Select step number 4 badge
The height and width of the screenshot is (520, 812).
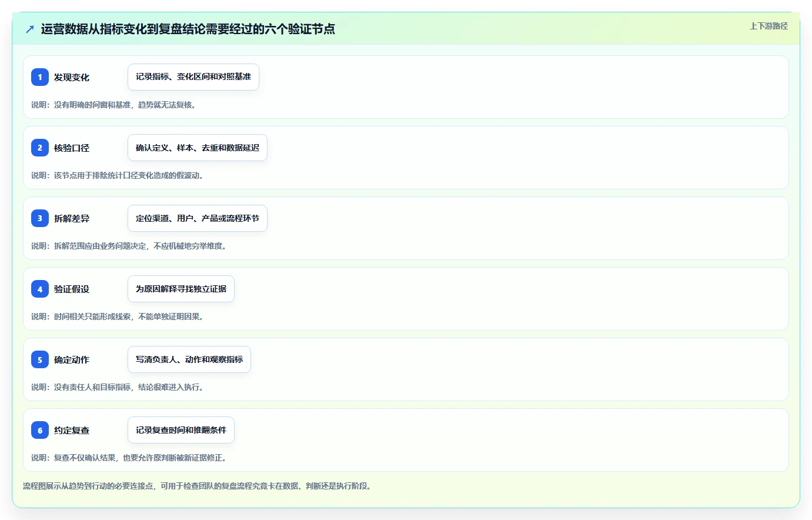40,289
